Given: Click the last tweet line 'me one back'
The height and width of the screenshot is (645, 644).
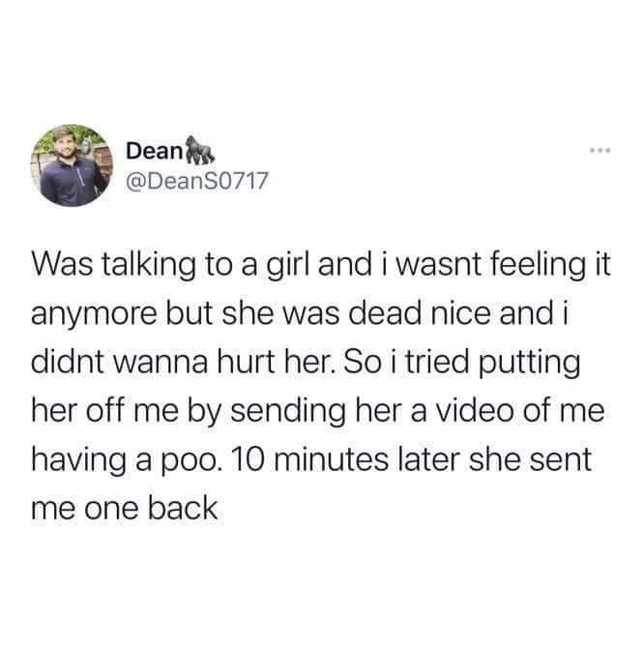Looking at the screenshot, I should pyautogui.click(x=124, y=508).
